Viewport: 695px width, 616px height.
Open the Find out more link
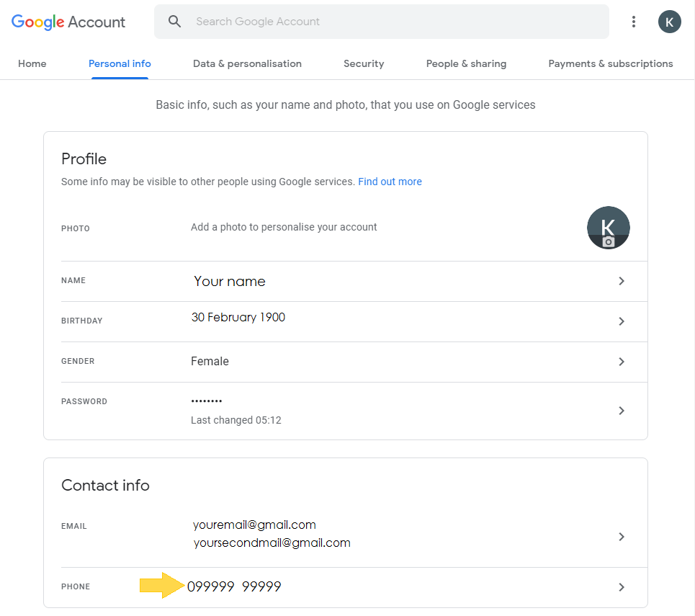(390, 182)
